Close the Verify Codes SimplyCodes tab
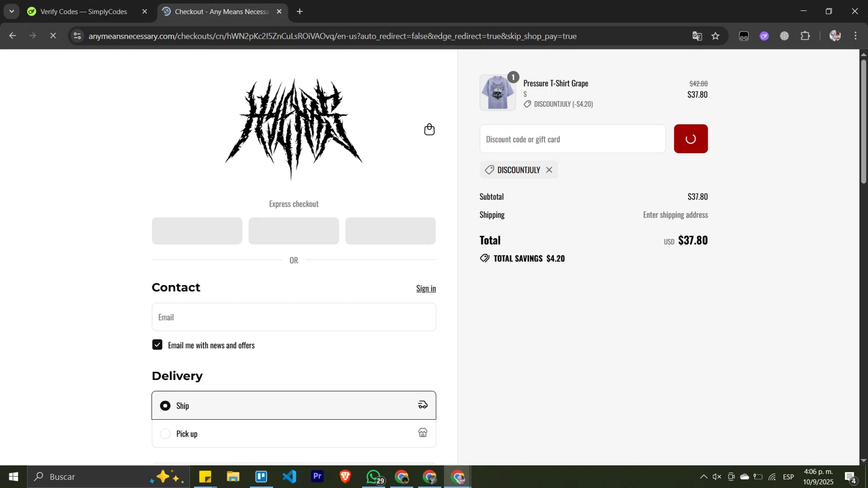Viewport: 868px width, 488px height. click(145, 12)
